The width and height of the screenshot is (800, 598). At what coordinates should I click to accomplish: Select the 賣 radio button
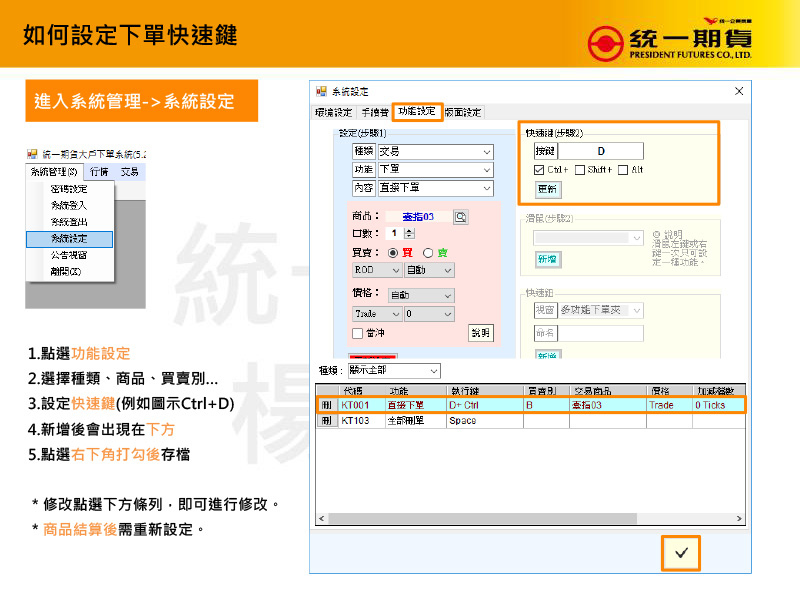tap(428, 253)
